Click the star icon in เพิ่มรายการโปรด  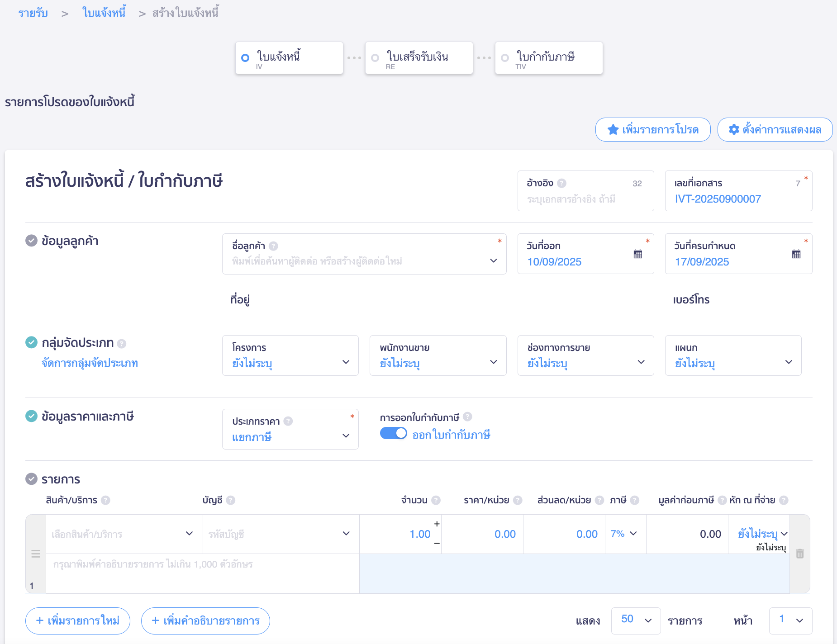(x=613, y=130)
